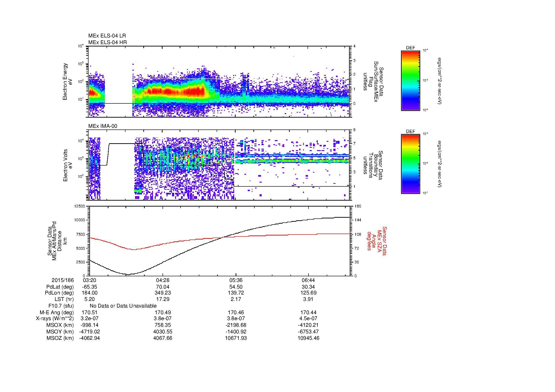Click the 'MEx ELS-04 LR' panel title
The image size is (555, 392).
[107, 36]
